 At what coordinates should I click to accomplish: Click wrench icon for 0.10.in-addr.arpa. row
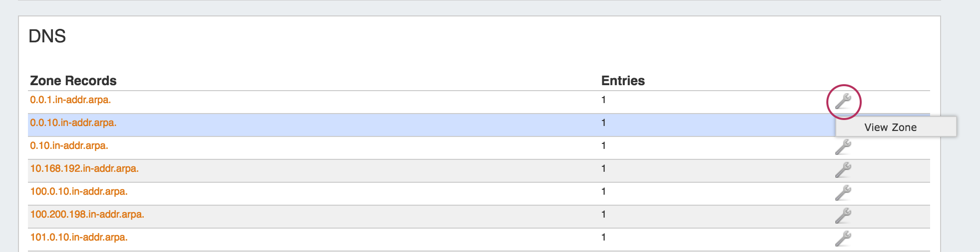[x=843, y=147]
